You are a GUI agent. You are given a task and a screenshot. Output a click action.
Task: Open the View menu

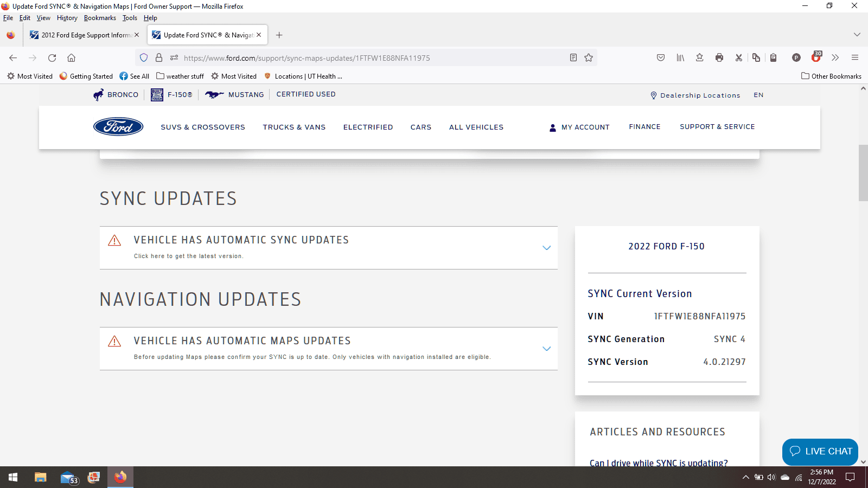pyautogui.click(x=43, y=18)
